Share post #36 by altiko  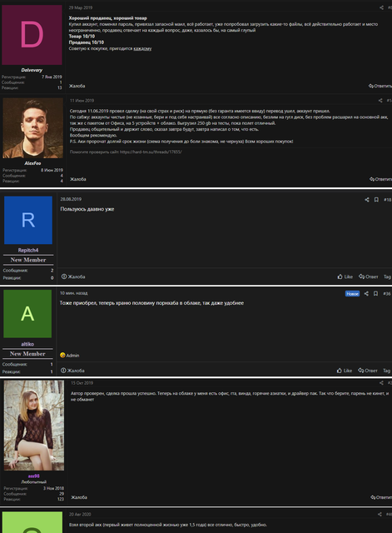366,294
